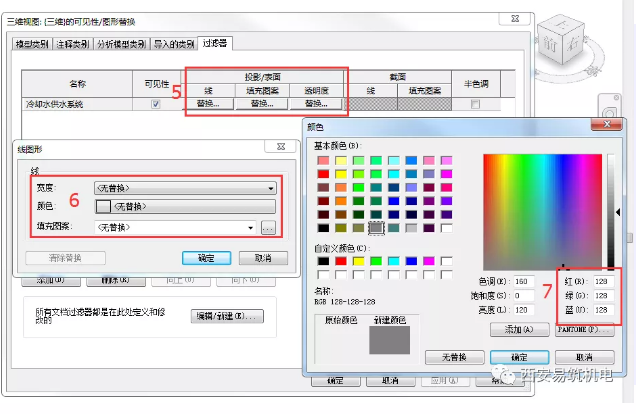Viewport: 636px width, 414px height.
Task: Toggle 半色调 checkbox for 冷却水供水系统
Action: click(475, 104)
